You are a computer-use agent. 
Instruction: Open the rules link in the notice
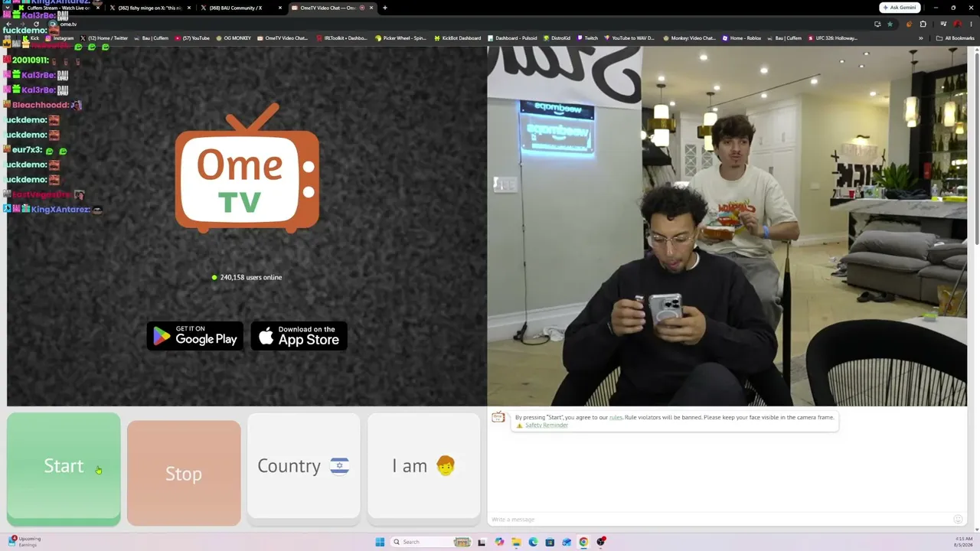(616, 417)
